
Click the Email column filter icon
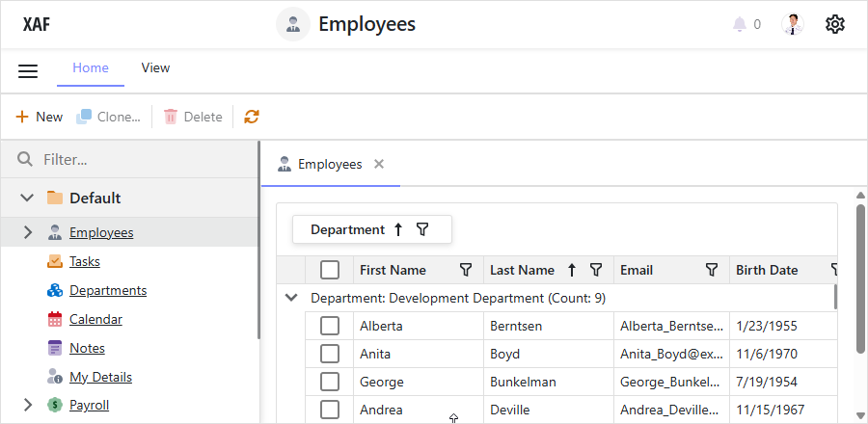coord(712,270)
